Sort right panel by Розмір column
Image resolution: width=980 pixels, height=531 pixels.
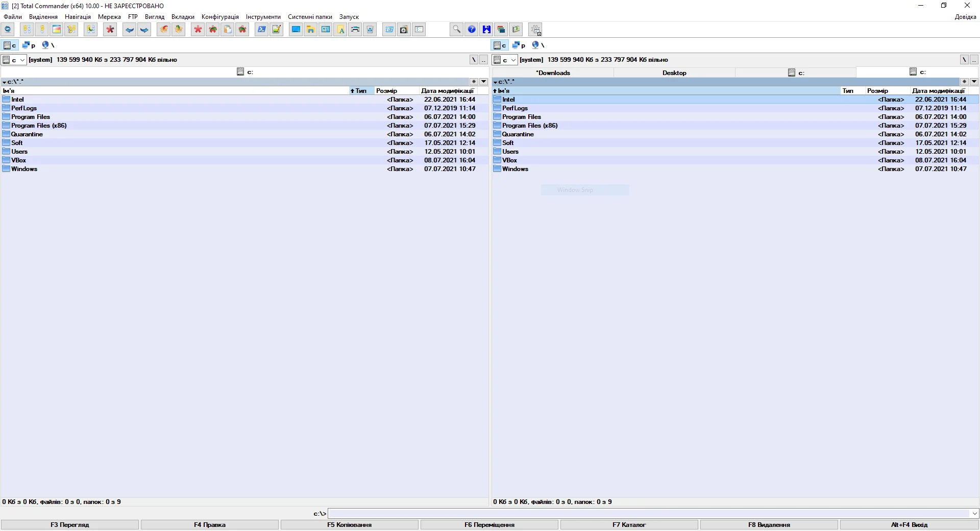tap(888, 91)
